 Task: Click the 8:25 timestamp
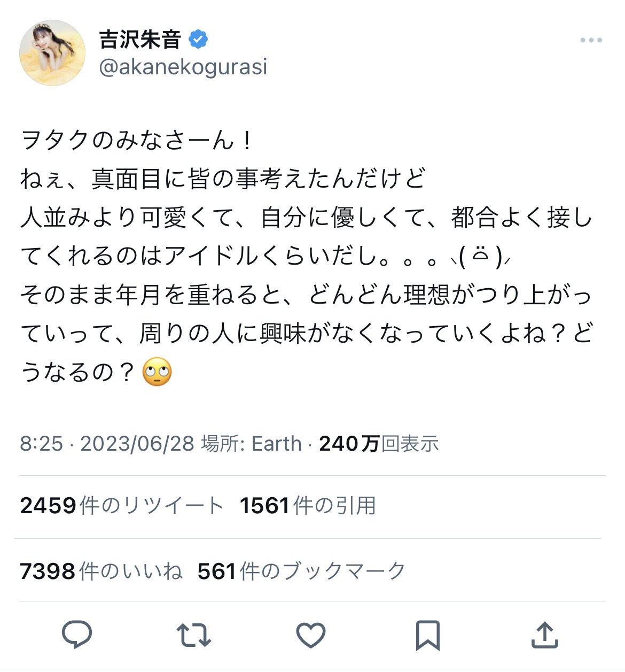tap(41, 443)
